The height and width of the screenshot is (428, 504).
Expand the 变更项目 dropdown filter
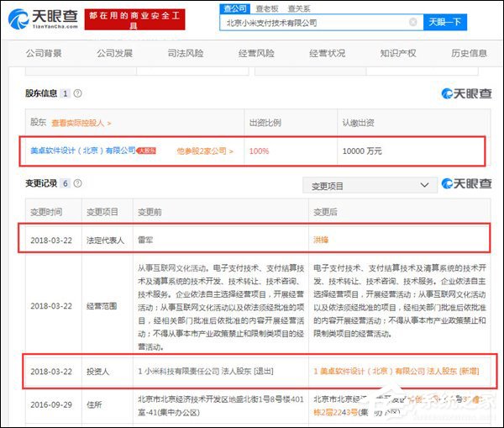pyautogui.click(x=370, y=185)
